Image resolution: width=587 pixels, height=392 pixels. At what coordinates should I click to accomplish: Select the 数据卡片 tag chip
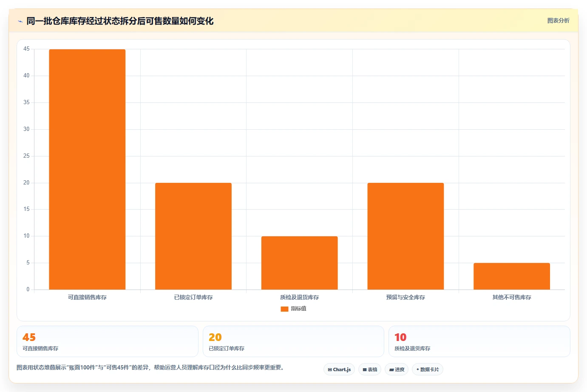pyautogui.click(x=428, y=369)
